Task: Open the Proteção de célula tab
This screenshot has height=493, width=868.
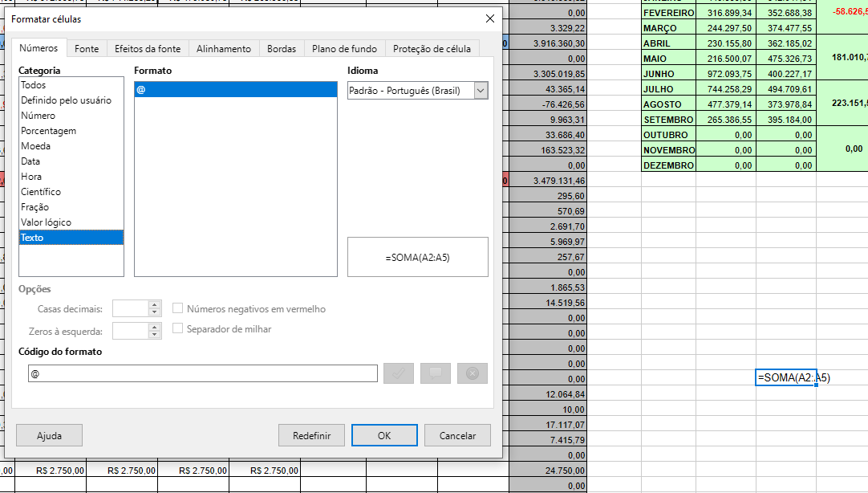Action: [432, 49]
